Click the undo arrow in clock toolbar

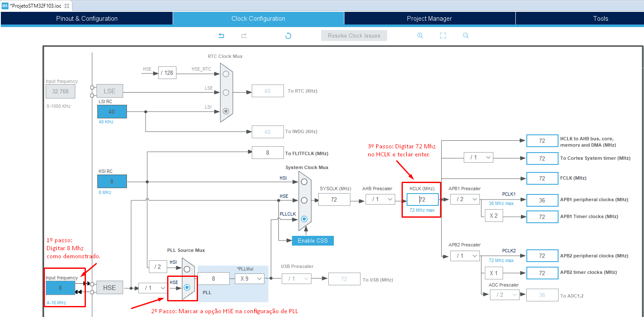tap(221, 36)
